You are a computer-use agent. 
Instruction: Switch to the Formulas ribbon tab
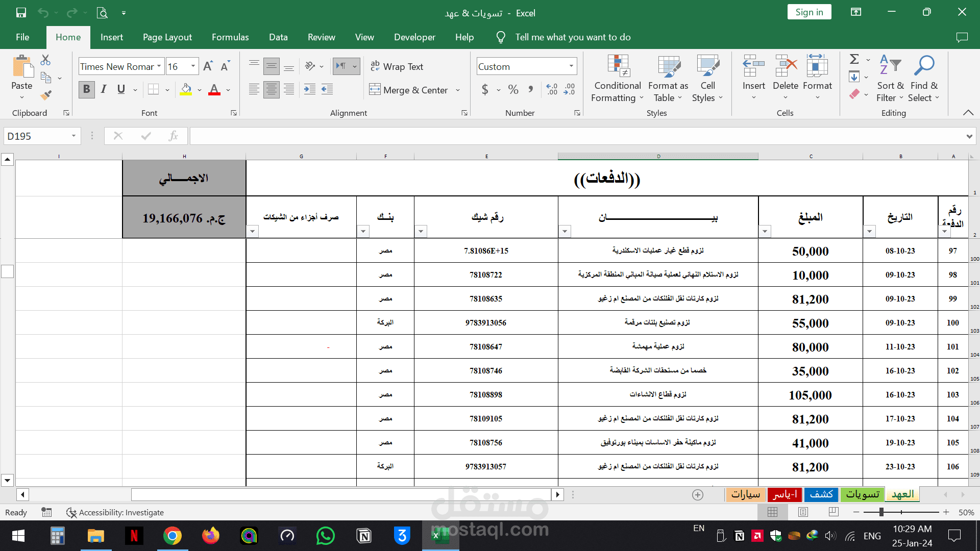230,37
